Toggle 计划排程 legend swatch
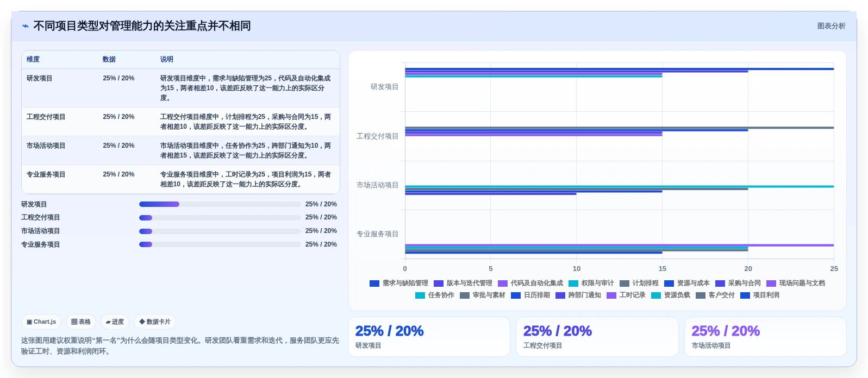 [625, 283]
